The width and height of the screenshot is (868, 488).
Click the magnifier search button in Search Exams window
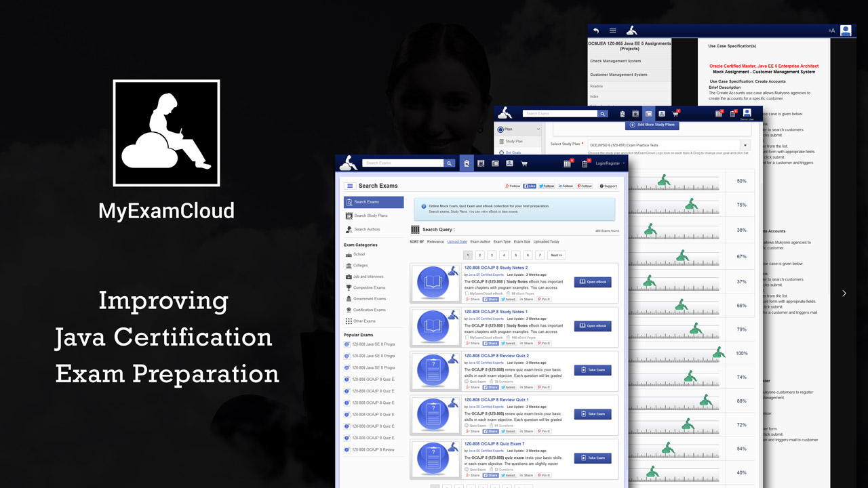[449, 163]
